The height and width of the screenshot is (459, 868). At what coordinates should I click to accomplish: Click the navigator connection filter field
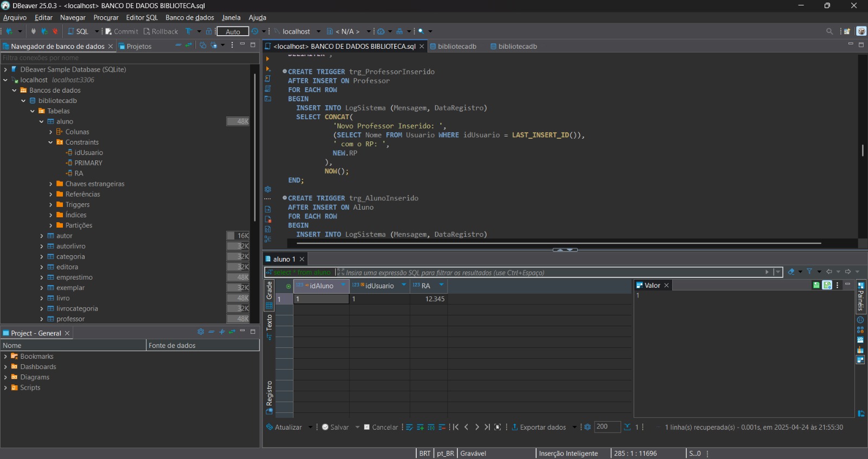(129, 58)
